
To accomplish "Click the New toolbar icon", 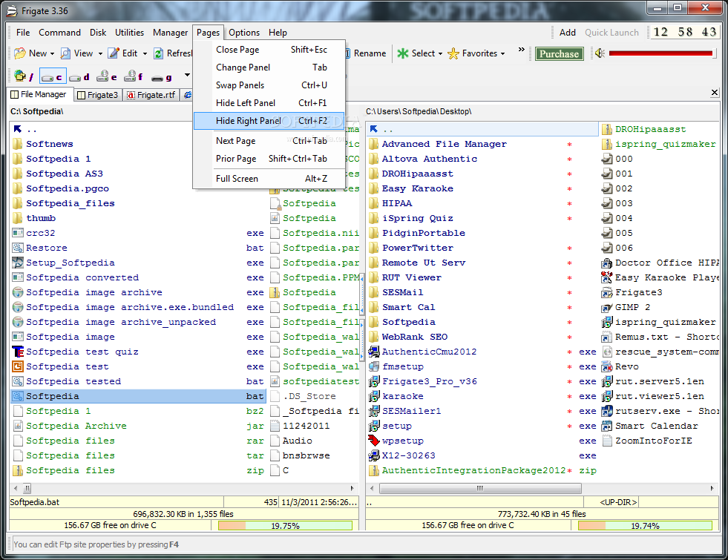I will 19,53.
